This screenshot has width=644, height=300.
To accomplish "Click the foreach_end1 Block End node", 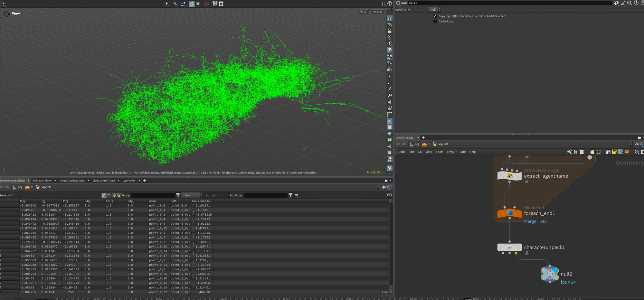I will [509, 213].
